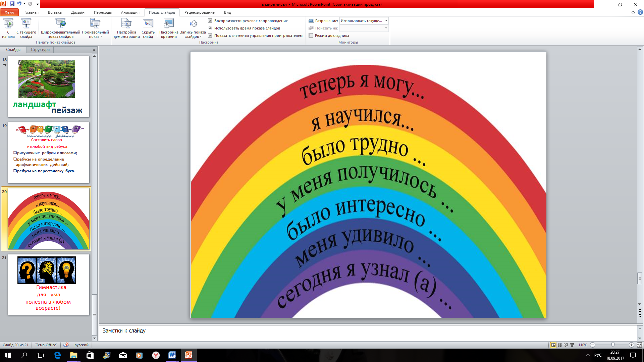Click slide 18 animation star icon

[4, 65]
